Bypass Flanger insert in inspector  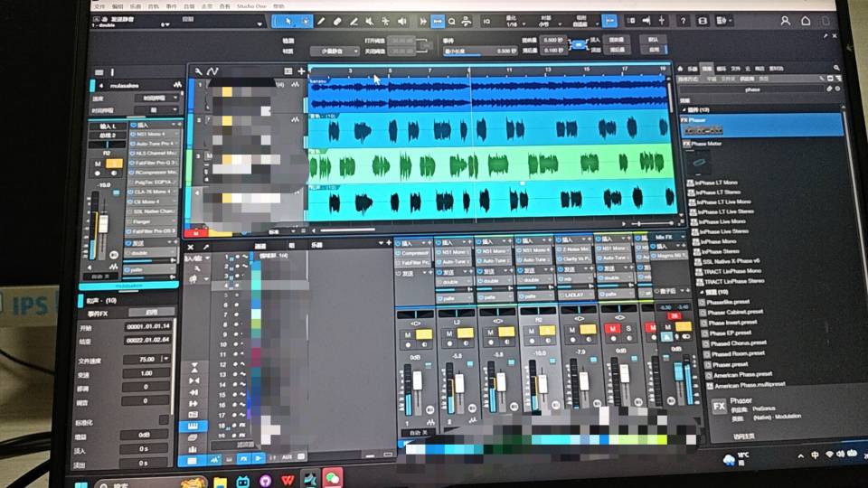pyautogui.click(x=129, y=222)
